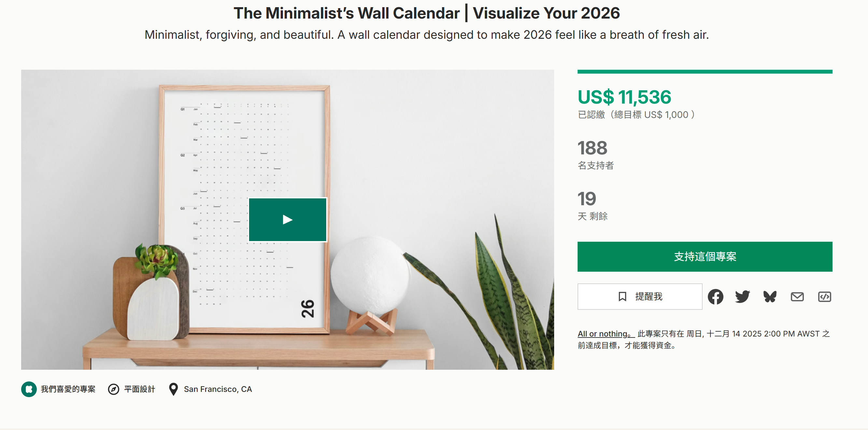
Task: Share the project on Twitter
Action: point(742,297)
